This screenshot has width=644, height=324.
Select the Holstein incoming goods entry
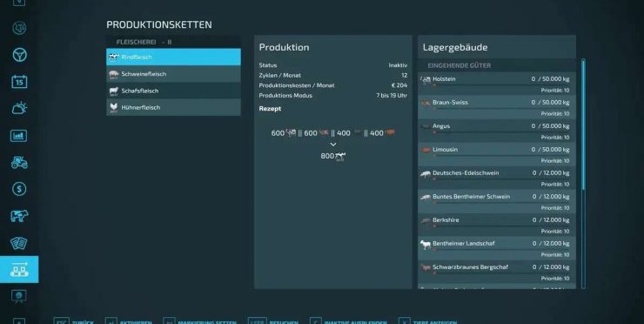tap(497, 84)
